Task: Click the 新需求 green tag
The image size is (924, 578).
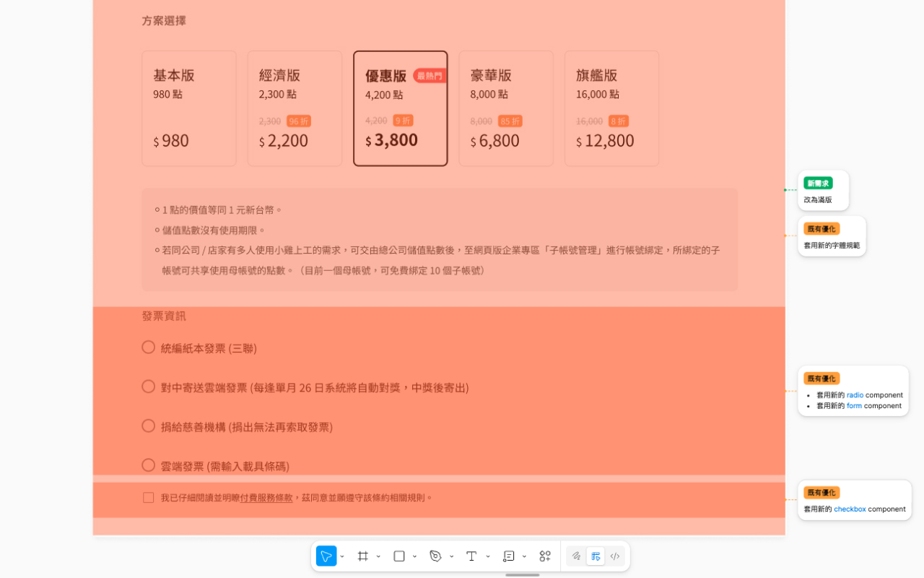Action: (818, 184)
